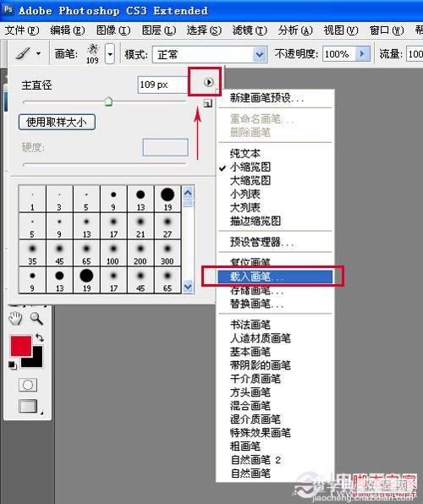
Task: Open the 文件(F) menu
Action: (x=22, y=30)
